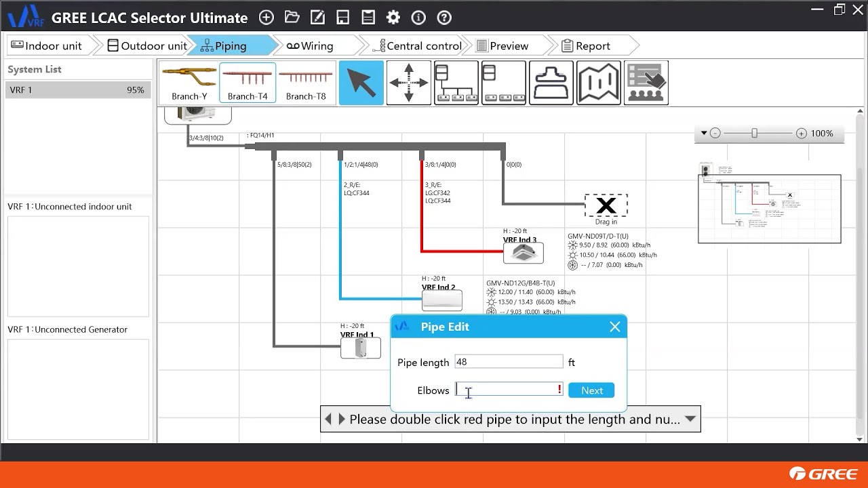
Task: Open the Piping tab
Action: [x=231, y=46]
